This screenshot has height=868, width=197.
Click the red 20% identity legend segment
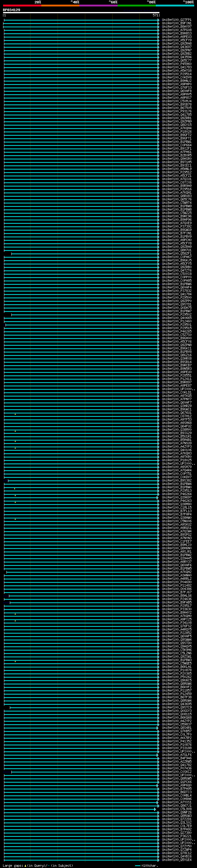[x=22, y=6]
